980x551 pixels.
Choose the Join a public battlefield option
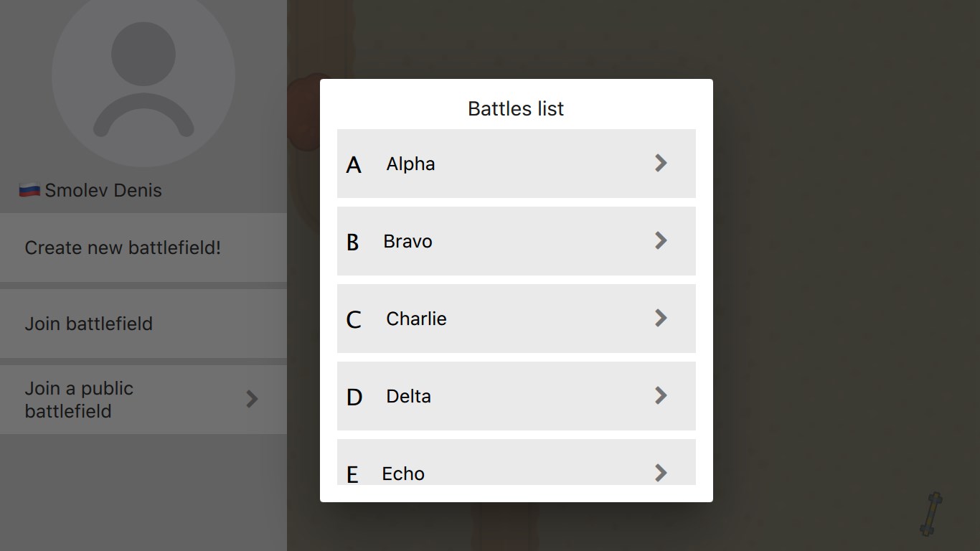tap(79, 400)
